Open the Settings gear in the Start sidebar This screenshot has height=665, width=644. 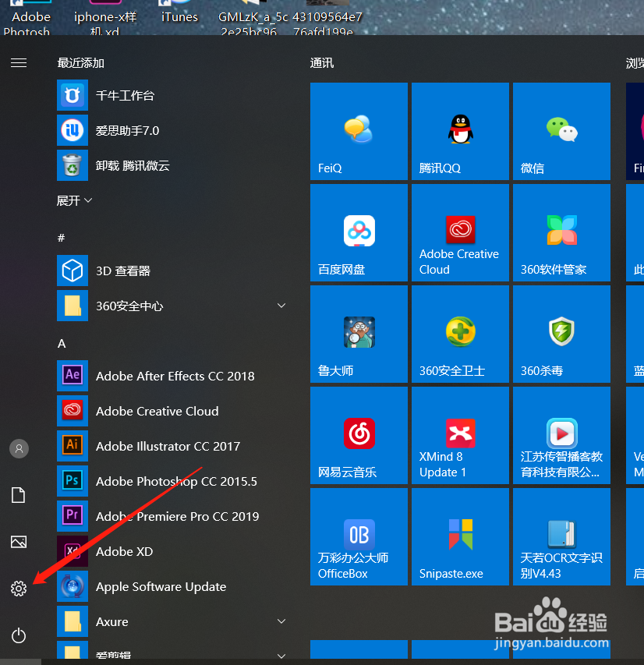tap(19, 589)
